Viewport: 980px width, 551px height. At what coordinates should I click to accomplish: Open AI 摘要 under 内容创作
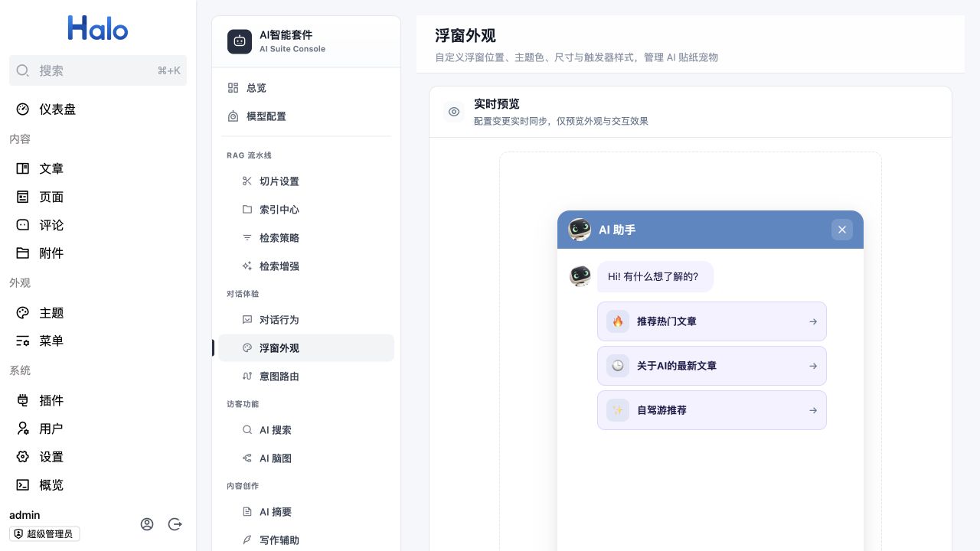[306, 512]
